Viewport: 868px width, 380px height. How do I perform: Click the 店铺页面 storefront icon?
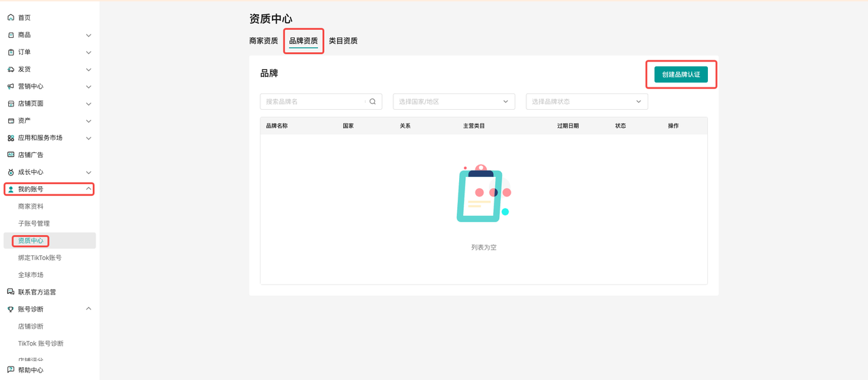pos(11,104)
